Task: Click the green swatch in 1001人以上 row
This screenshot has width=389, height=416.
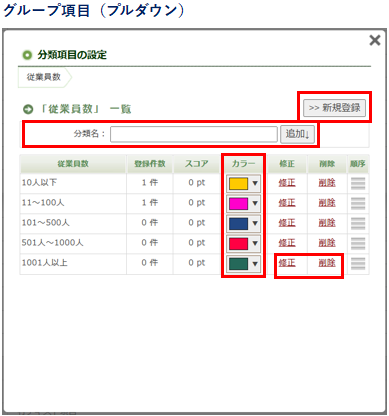Action: pyautogui.click(x=238, y=264)
